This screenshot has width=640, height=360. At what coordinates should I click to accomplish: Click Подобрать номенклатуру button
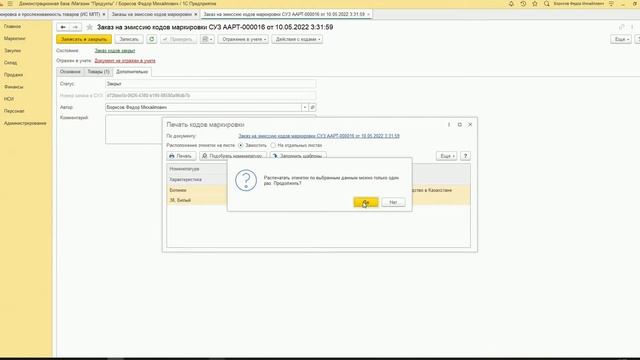click(x=233, y=156)
